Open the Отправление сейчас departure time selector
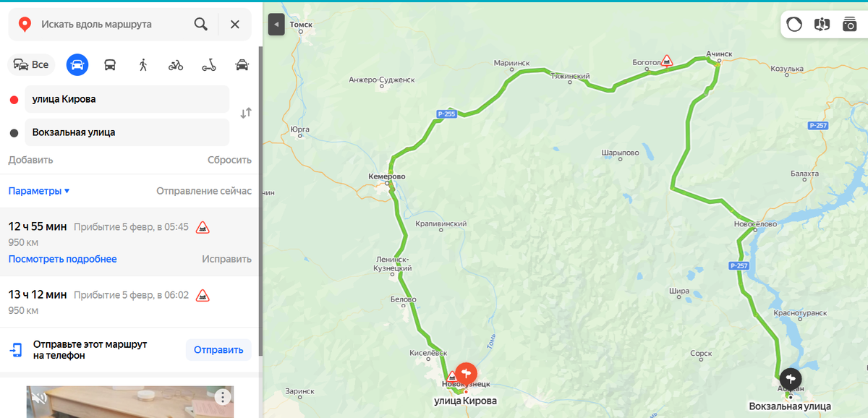Image resolution: width=868 pixels, height=418 pixels. point(204,191)
